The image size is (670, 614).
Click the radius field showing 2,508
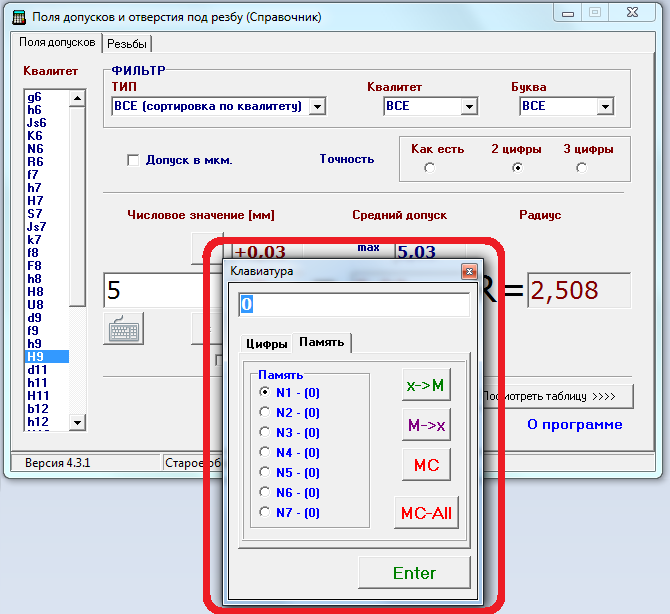pos(579,291)
